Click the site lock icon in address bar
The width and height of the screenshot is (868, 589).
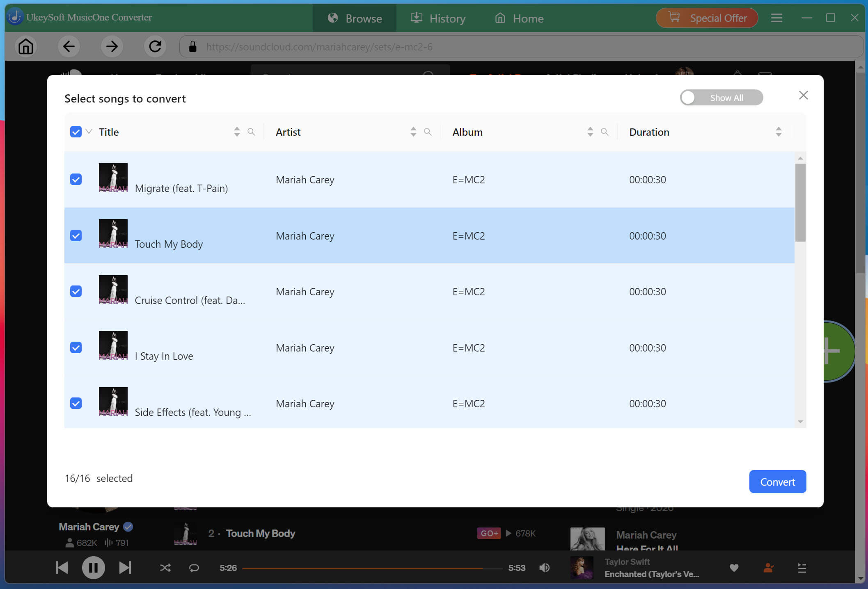click(192, 46)
